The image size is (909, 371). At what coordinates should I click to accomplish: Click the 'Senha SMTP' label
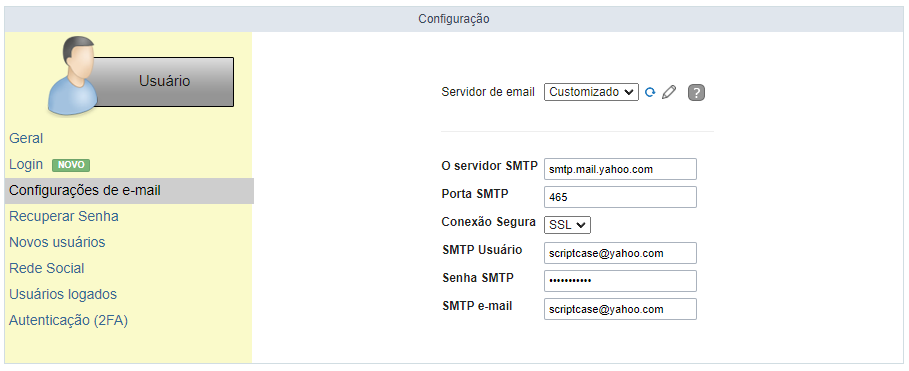click(478, 278)
